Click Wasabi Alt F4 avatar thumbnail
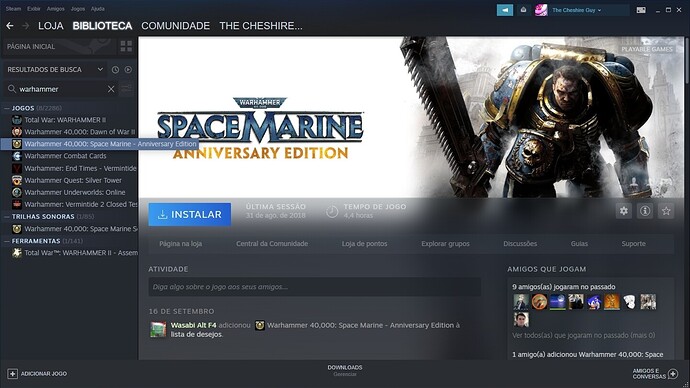The image size is (690, 388). (158, 329)
